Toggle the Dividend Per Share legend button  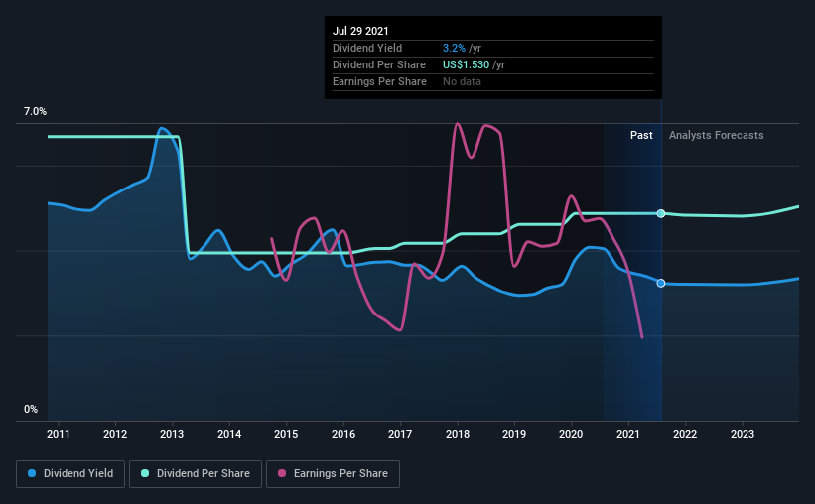tap(196, 474)
